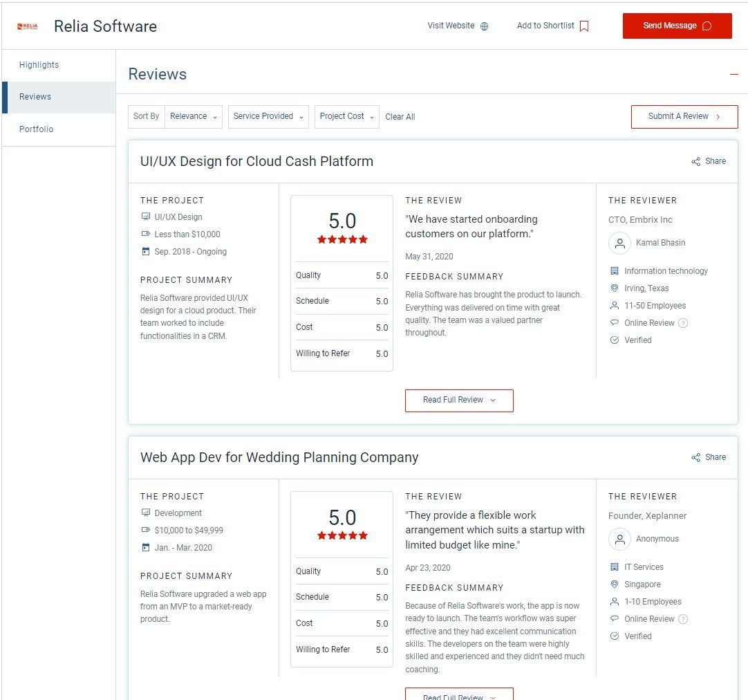Click the Relia Software company name heading
748x700 pixels.
tap(106, 27)
